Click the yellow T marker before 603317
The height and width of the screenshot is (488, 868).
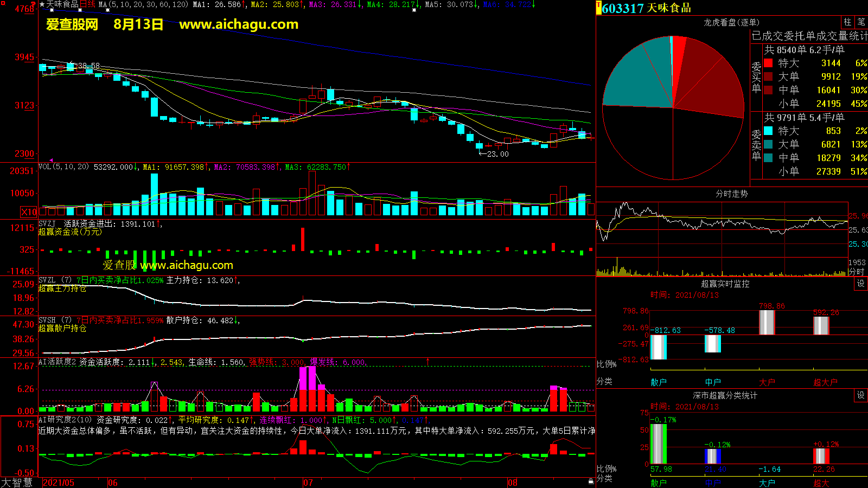pyautogui.click(x=599, y=8)
